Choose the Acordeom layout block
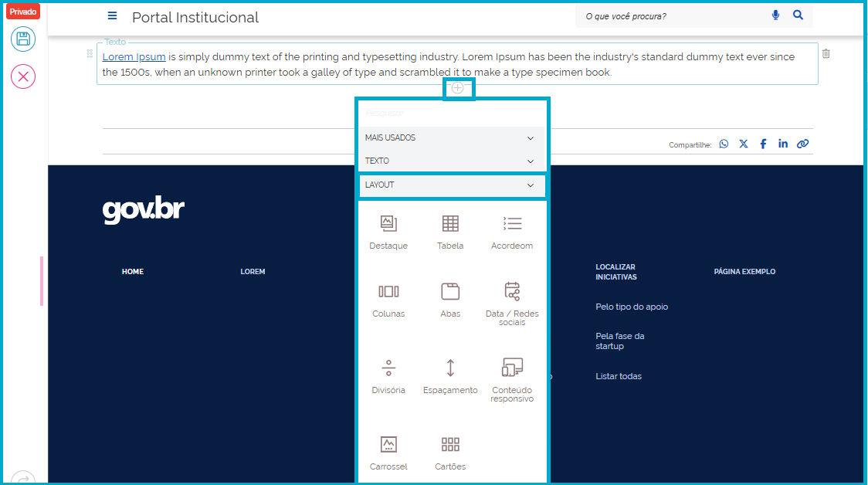This screenshot has height=485, width=868. click(512, 232)
